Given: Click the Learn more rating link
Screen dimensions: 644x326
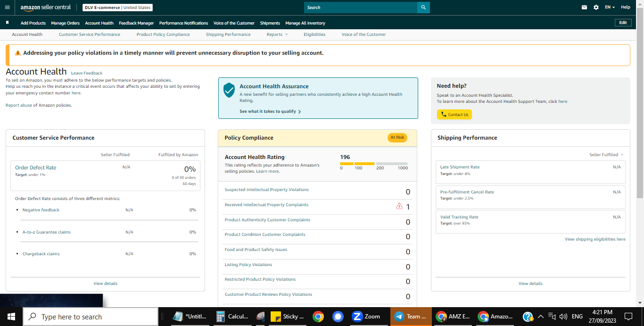Looking at the screenshot, I should click(x=267, y=171).
